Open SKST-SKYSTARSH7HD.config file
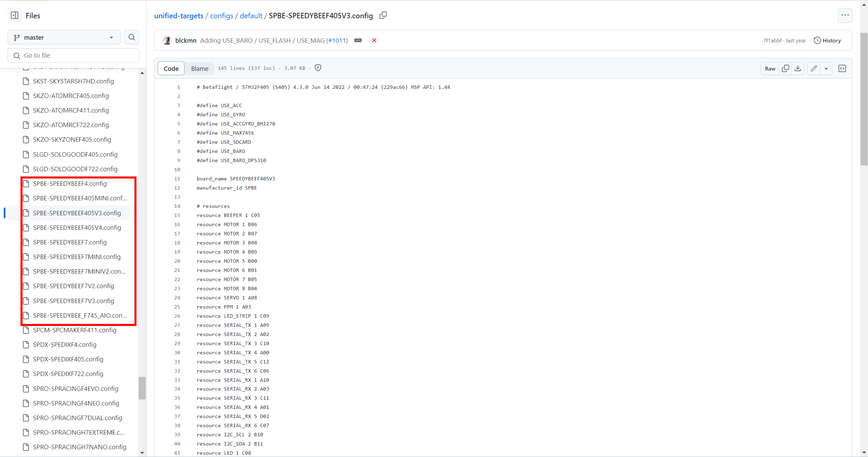The width and height of the screenshot is (868, 457). (73, 81)
